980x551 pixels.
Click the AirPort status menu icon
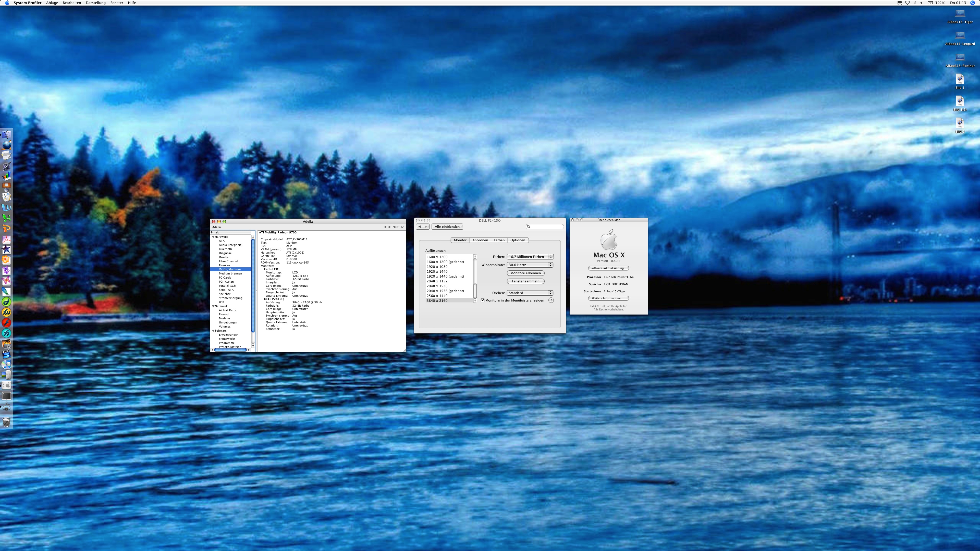pyautogui.click(x=907, y=3)
